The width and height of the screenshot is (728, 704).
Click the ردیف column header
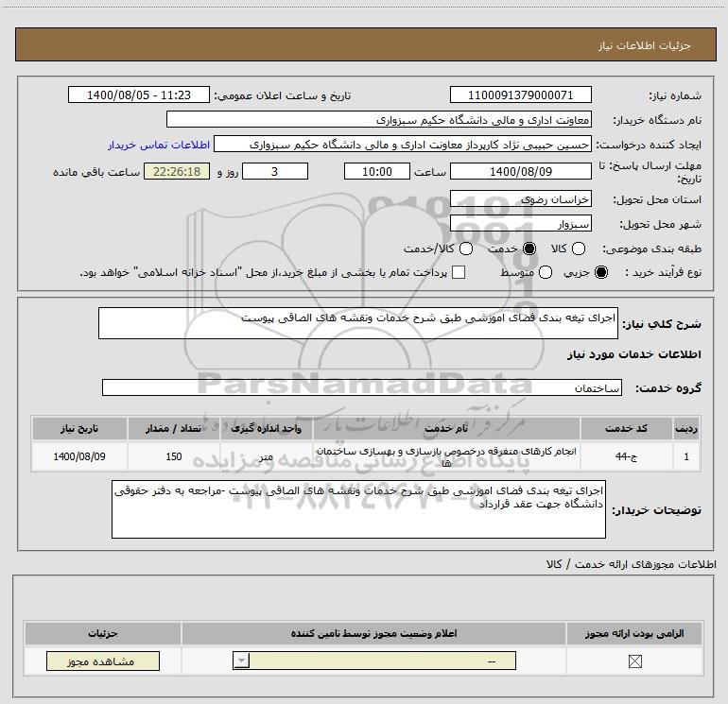[686, 428]
